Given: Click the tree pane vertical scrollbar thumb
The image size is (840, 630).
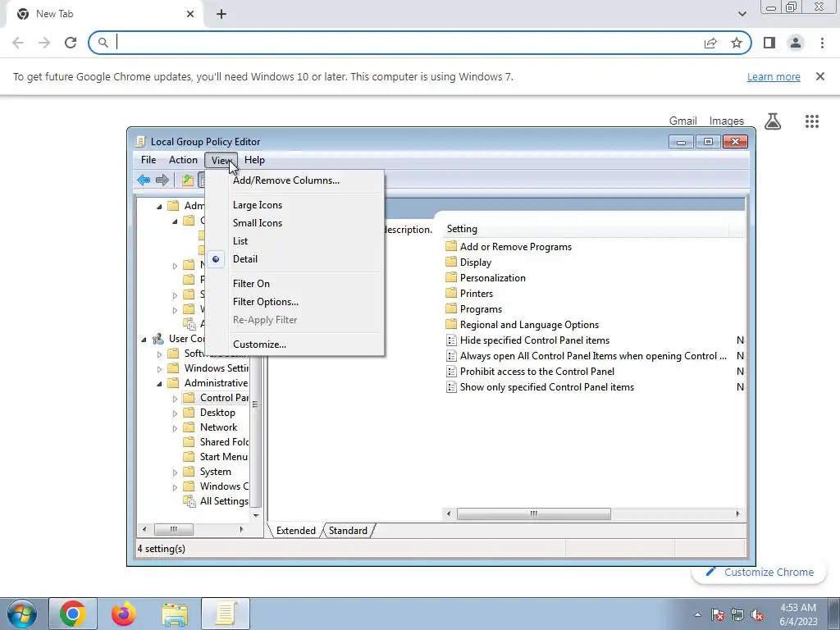Looking at the screenshot, I should tap(255, 404).
